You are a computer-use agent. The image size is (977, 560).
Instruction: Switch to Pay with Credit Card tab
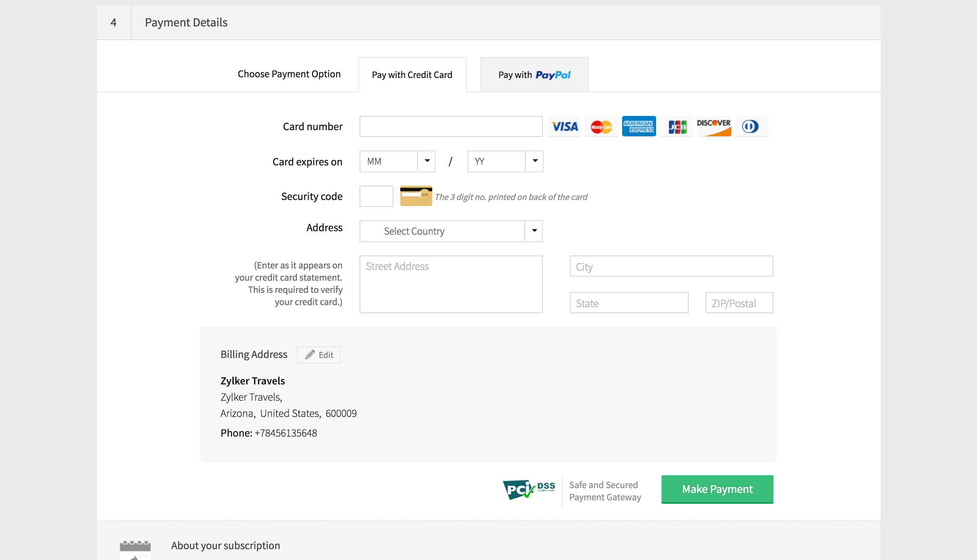[x=412, y=75]
